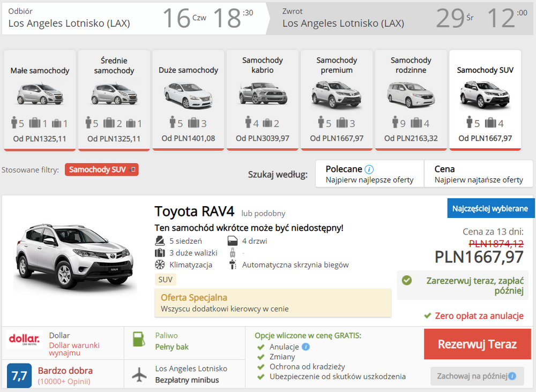Click the info icon beside Anulacje
536x392 pixels.
pyautogui.click(x=306, y=347)
